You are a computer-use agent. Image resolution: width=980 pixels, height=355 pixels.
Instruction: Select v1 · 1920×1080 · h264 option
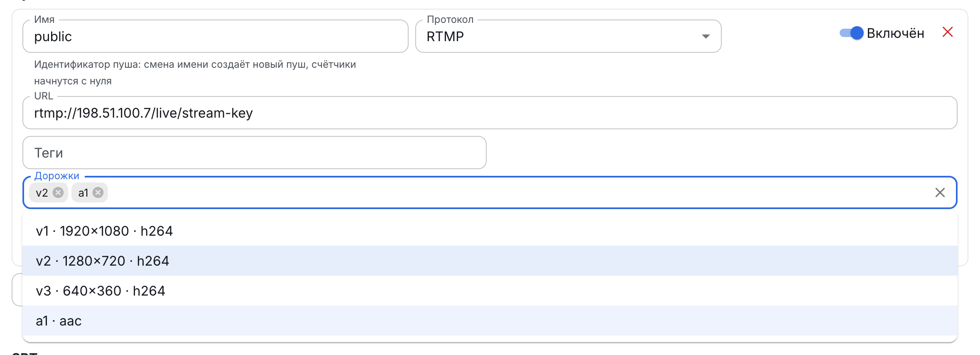(490, 231)
